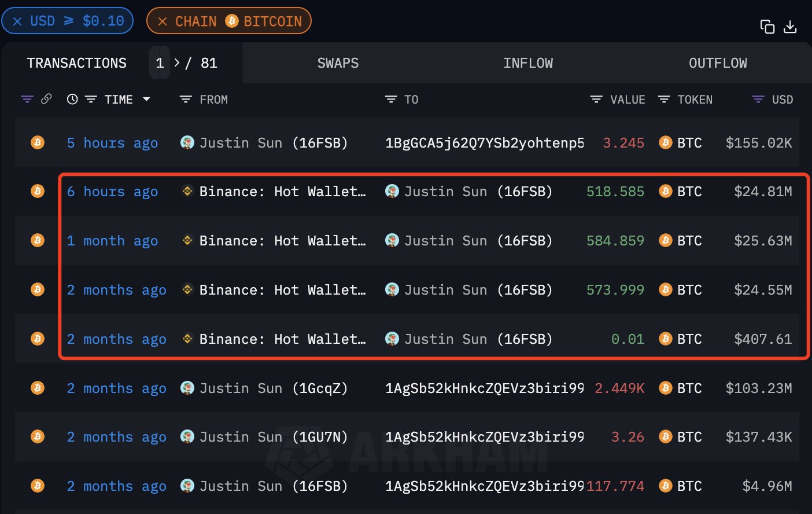Open the TOKEN column filter
Viewport: 812px width, 514px height.
pyautogui.click(x=663, y=99)
